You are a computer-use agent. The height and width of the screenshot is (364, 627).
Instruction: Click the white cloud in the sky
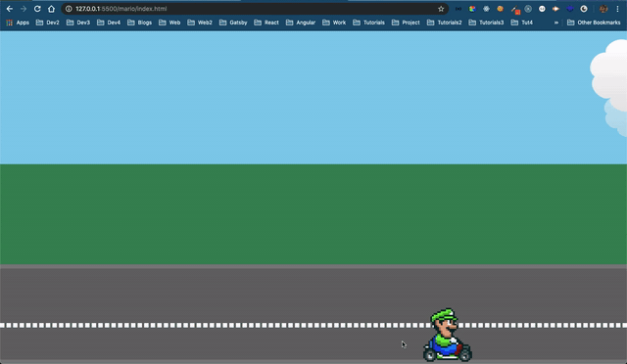pyautogui.click(x=609, y=76)
